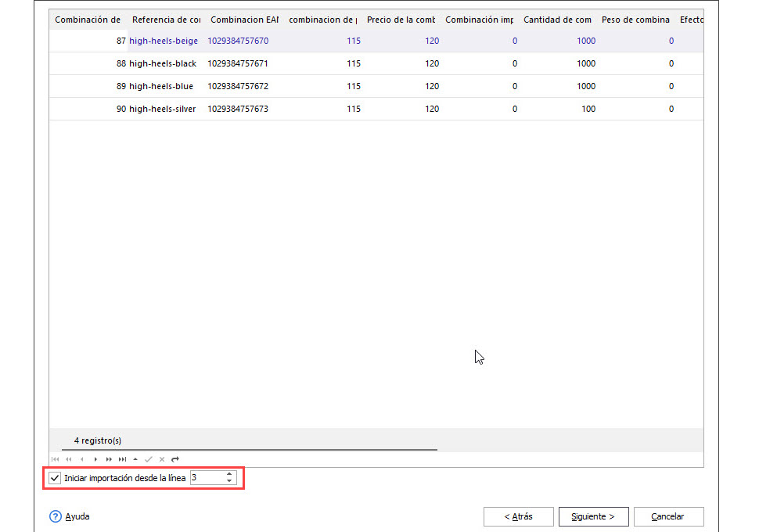
Task: Select the high-heels-silver reference cell
Action: [x=163, y=110]
